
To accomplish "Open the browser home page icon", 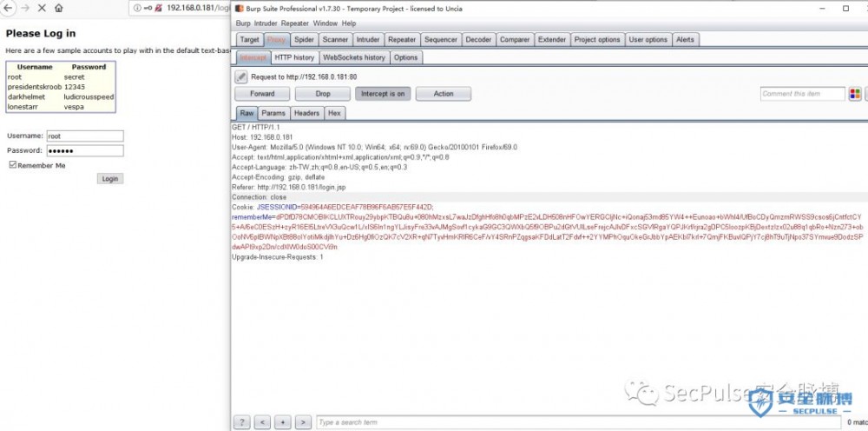I will pyautogui.click(x=59, y=9).
